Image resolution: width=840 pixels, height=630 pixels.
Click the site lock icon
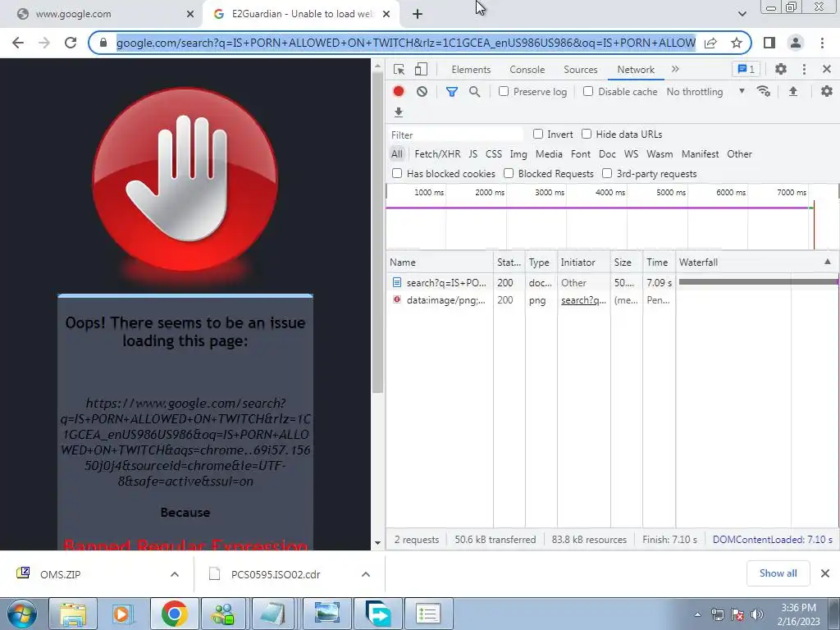coord(103,43)
